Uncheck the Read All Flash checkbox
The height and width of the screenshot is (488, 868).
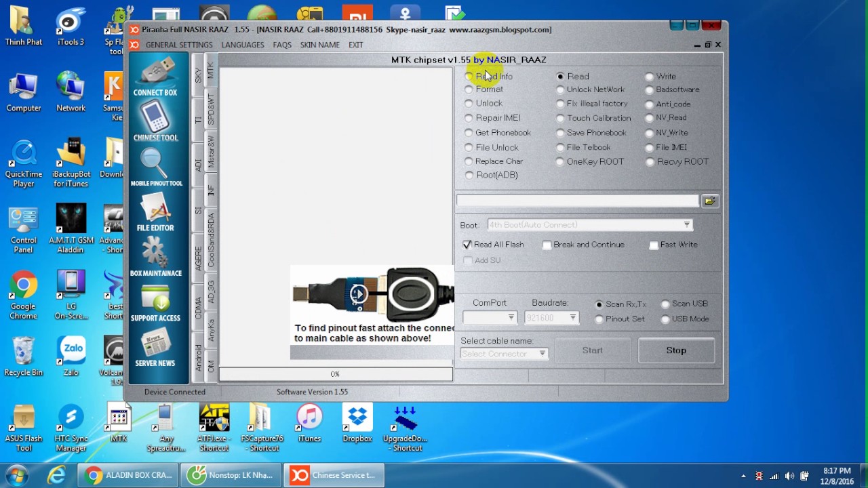click(493, 245)
